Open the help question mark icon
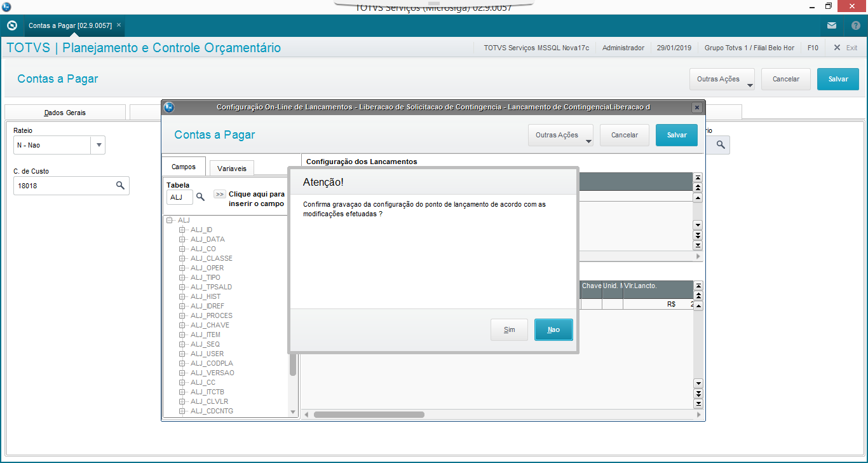868x463 pixels. (855, 25)
